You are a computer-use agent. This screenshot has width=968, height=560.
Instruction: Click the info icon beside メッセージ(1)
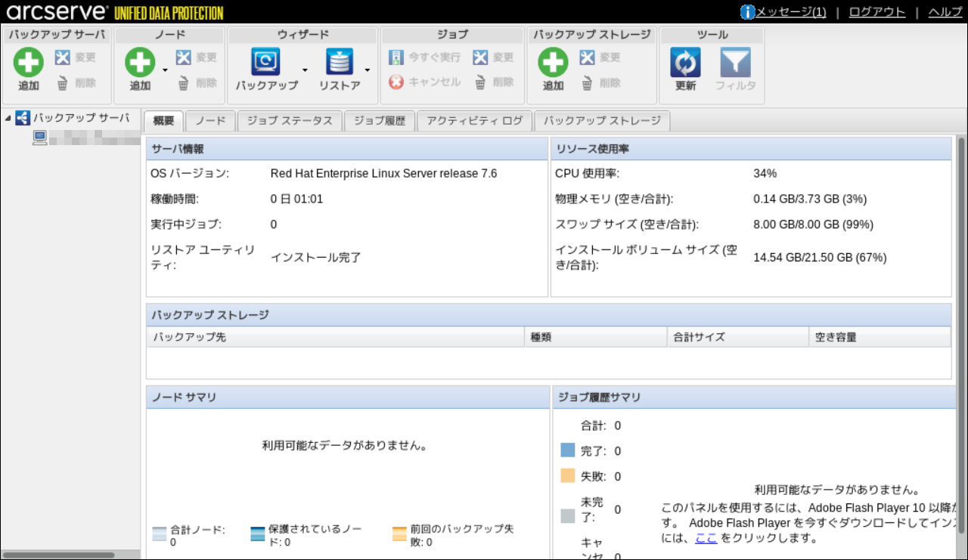pyautogui.click(x=748, y=12)
